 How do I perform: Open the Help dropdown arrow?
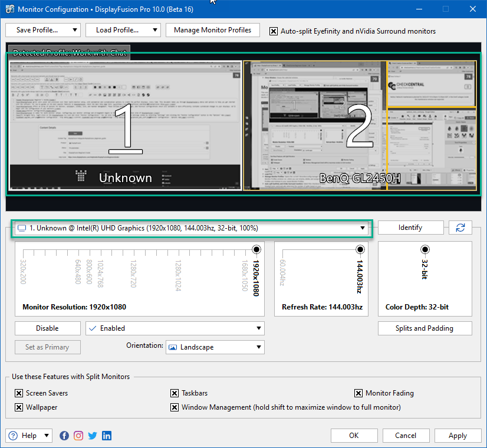pyautogui.click(x=46, y=436)
